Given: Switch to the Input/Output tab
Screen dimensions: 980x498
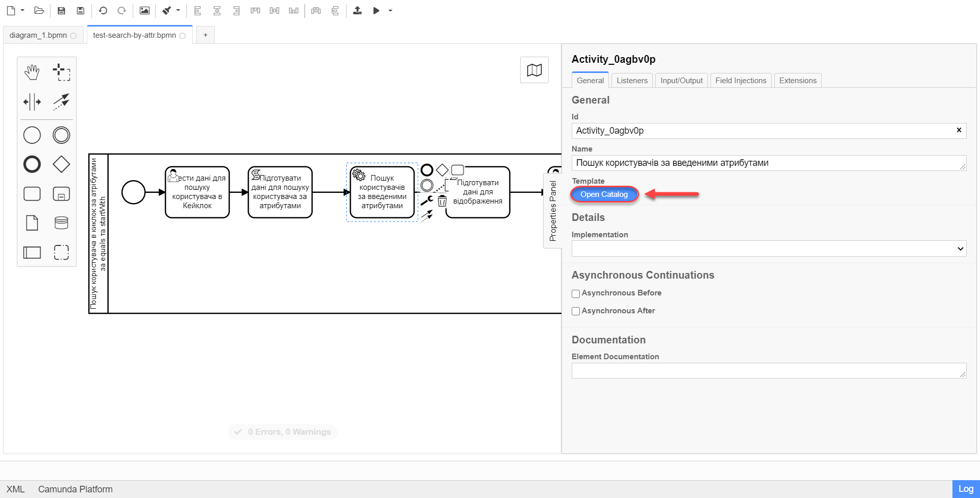Looking at the screenshot, I should pyautogui.click(x=681, y=81).
